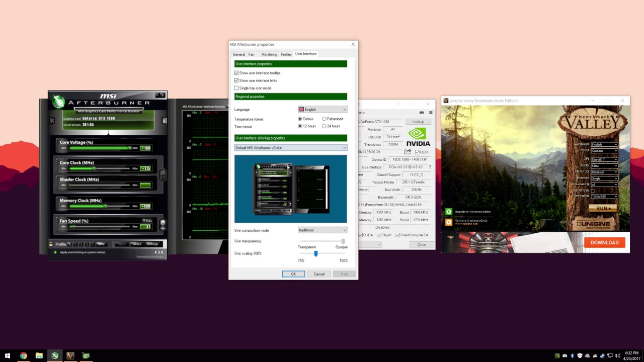Click Cancel in Afterburner properties
The width and height of the screenshot is (644, 362).
point(319,274)
